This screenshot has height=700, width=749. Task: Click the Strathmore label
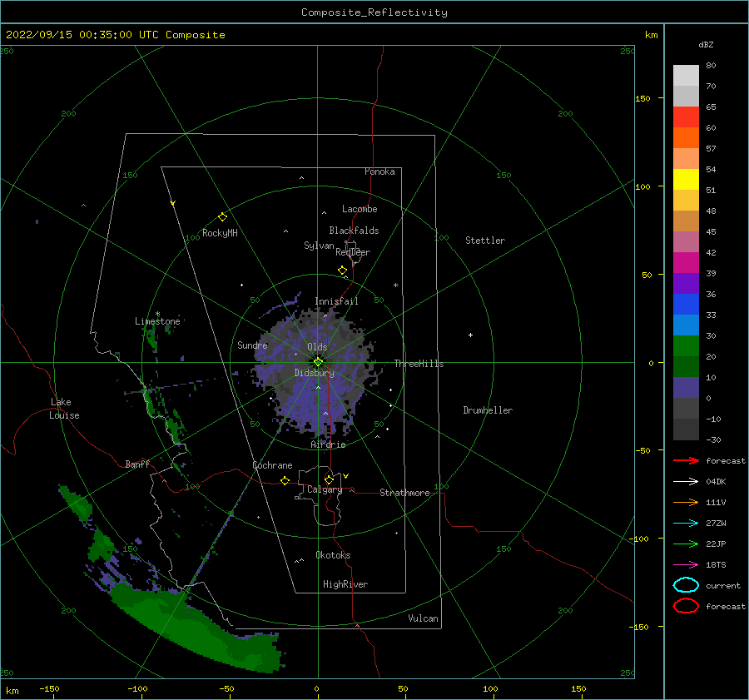click(404, 493)
